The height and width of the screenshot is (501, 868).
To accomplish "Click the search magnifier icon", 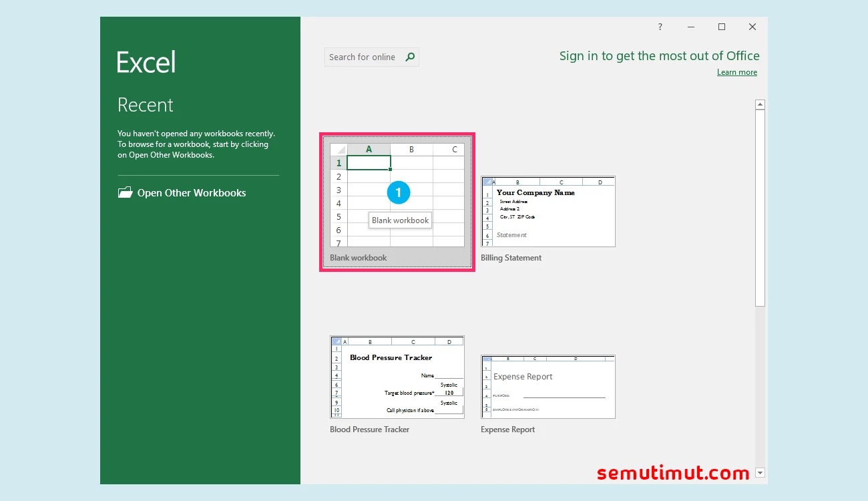I will point(410,57).
